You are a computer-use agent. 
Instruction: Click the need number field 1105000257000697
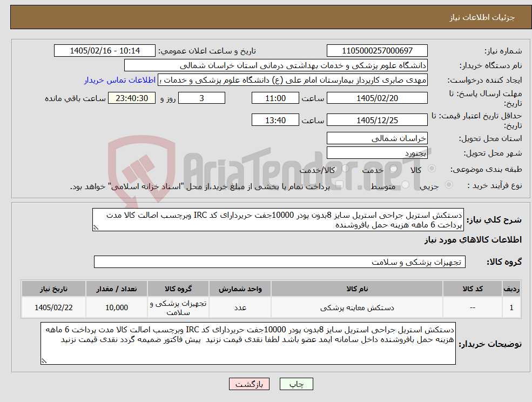tap(377, 51)
